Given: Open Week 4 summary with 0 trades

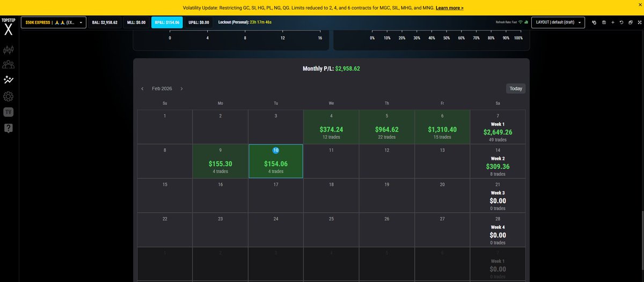Looking at the screenshot, I should [x=497, y=229].
